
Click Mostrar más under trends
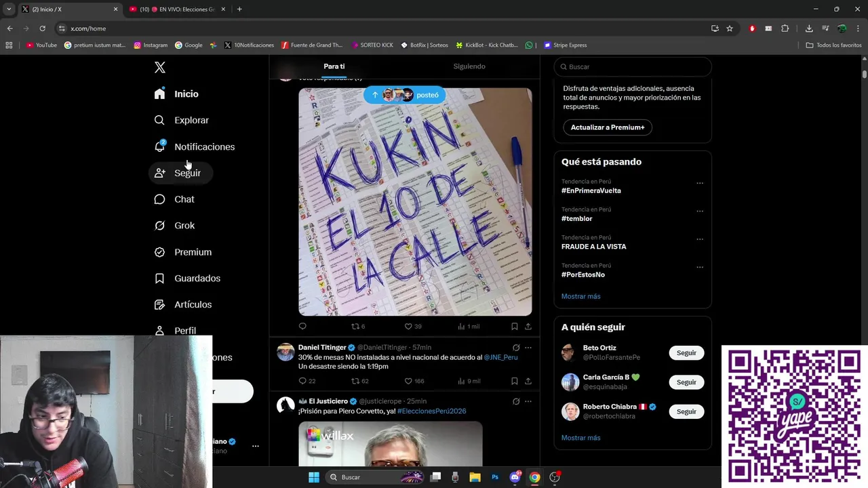pyautogui.click(x=580, y=296)
